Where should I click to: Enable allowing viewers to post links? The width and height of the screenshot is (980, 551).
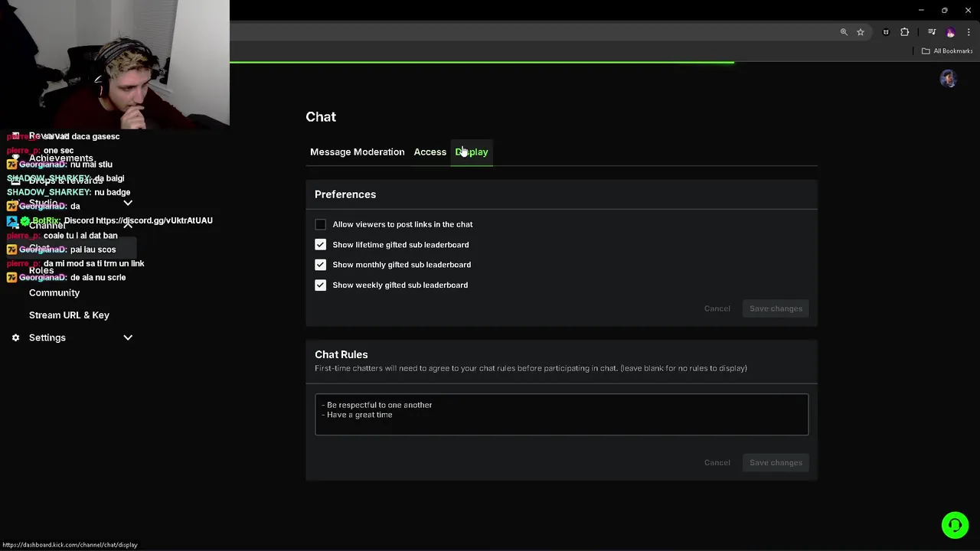(320, 224)
